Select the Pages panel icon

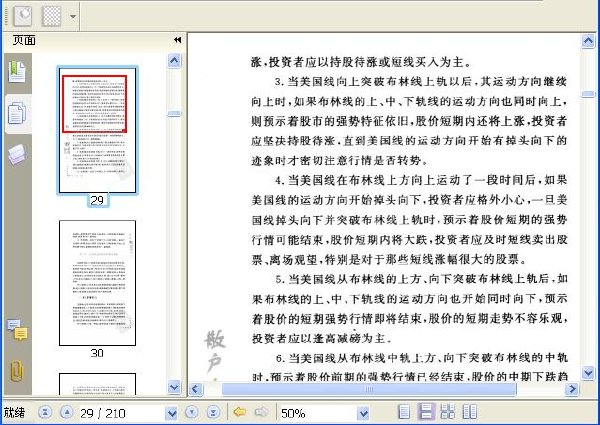coord(17,114)
